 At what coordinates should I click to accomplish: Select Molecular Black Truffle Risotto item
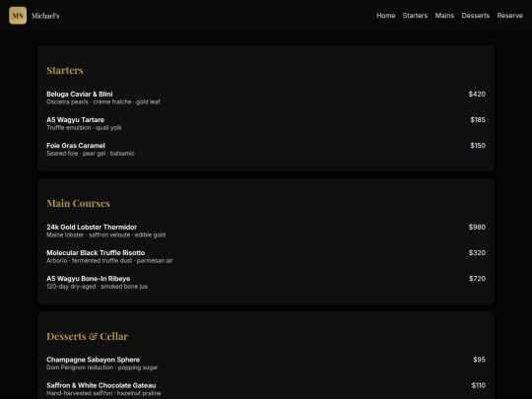96,253
